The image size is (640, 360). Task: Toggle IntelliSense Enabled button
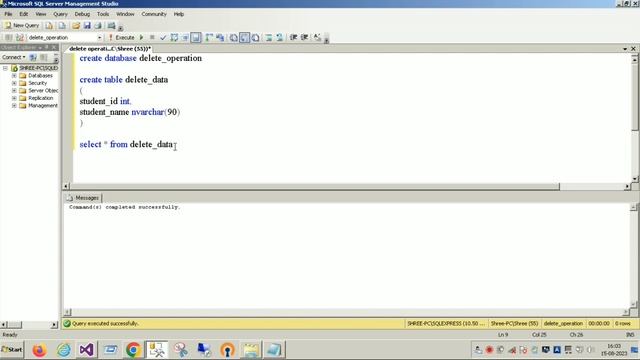(x=196, y=38)
